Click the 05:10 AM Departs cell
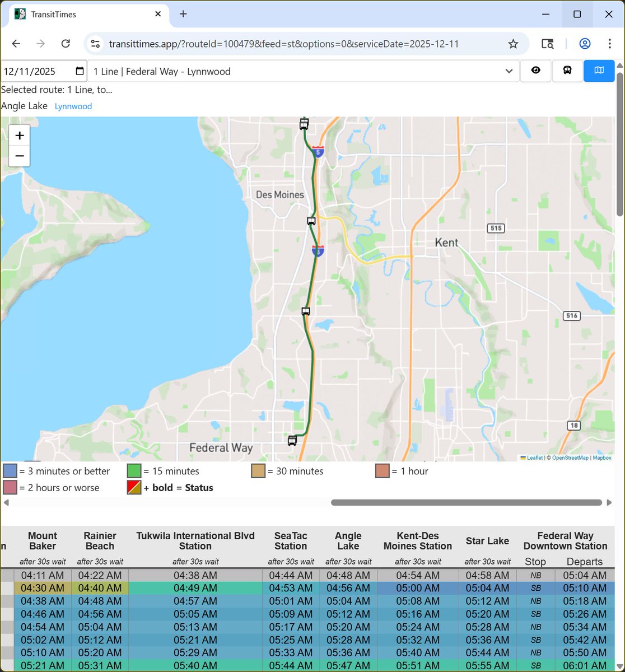Viewport: 625px width, 672px height. [x=585, y=588]
